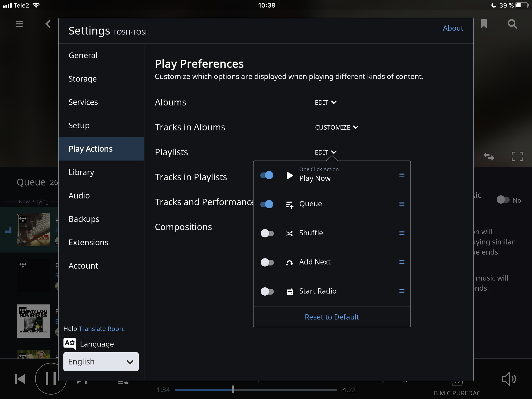Select the Wrecking Ball album thumbnail
This screenshot has height=399, width=532.
[x=33, y=321]
